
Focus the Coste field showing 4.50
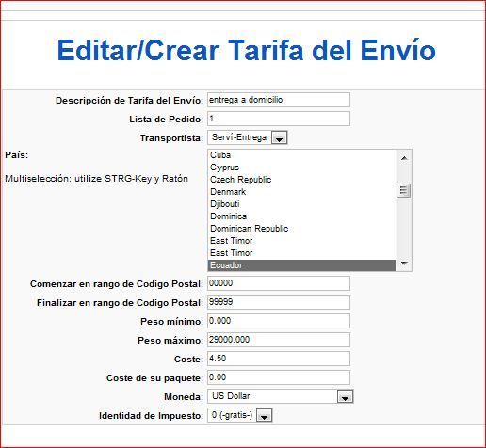point(279,359)
